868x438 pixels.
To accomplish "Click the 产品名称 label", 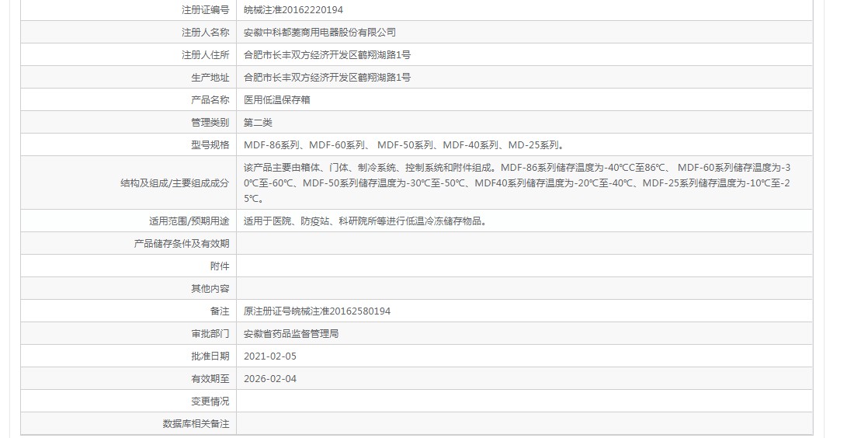I will [x=210, y=99].
